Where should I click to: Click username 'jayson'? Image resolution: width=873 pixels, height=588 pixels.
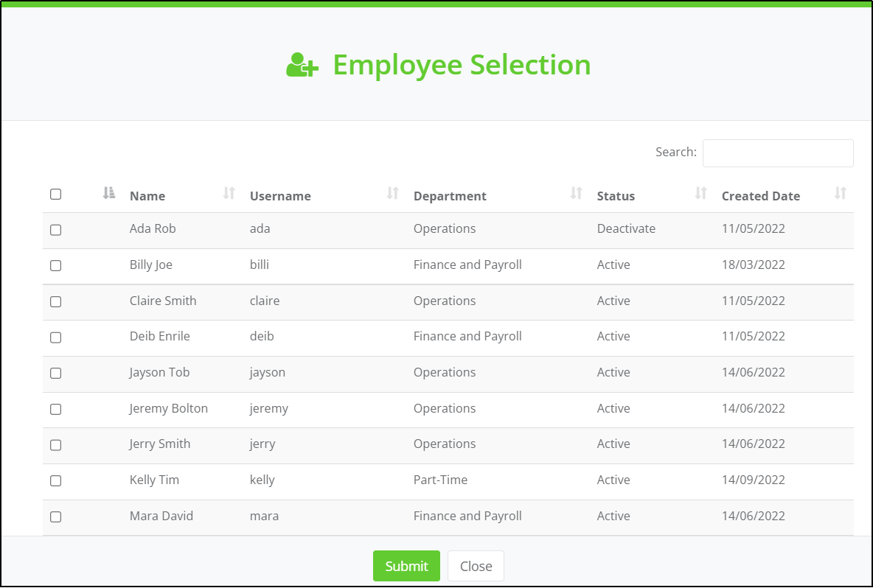pyautogui.click(x=267, y=372)
